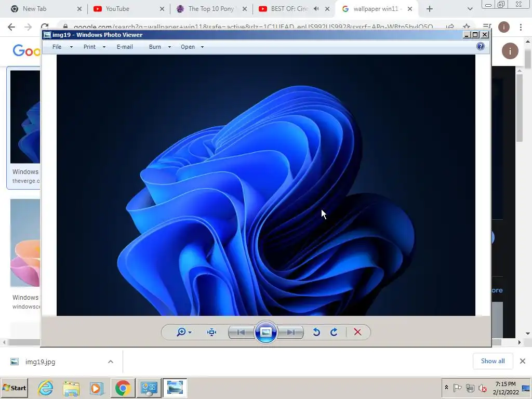Screen dimensions: 532x399
Task: Open Photo Viewer help icon
Action: (x=481, y=46)
